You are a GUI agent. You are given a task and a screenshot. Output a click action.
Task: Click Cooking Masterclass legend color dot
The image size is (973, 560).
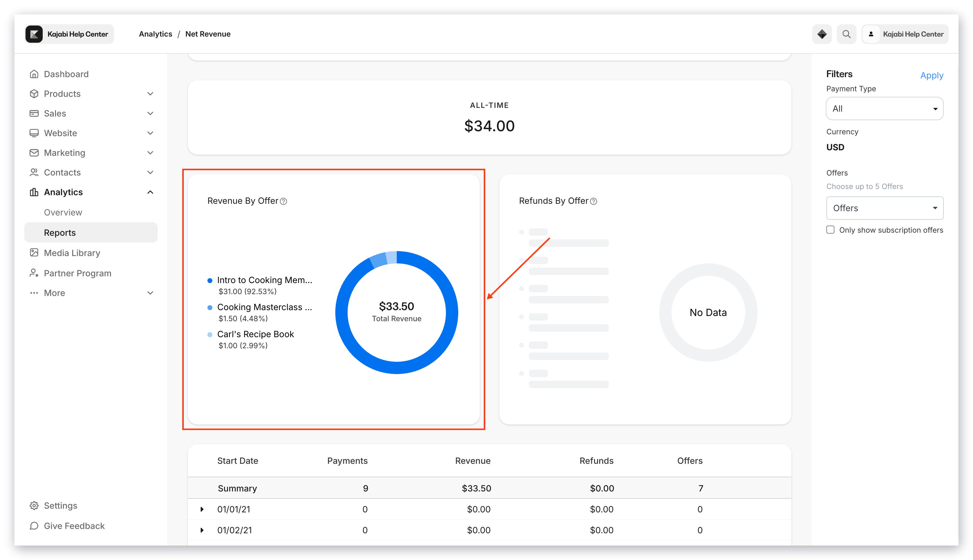pos(210,307)
